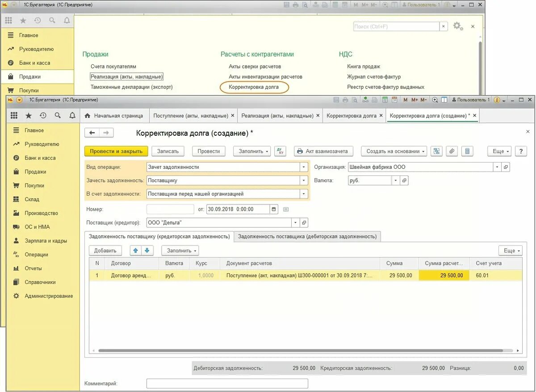This screenshot has width=536, height=392.
Task: Move table row down with blue arrow
Action: click(147, 250)
